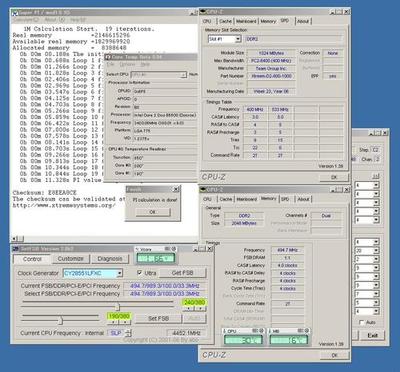Click the upper FSB slider thumb in SetFSB
The height and width of the screenshot is (372, 400).
[117, 306]
